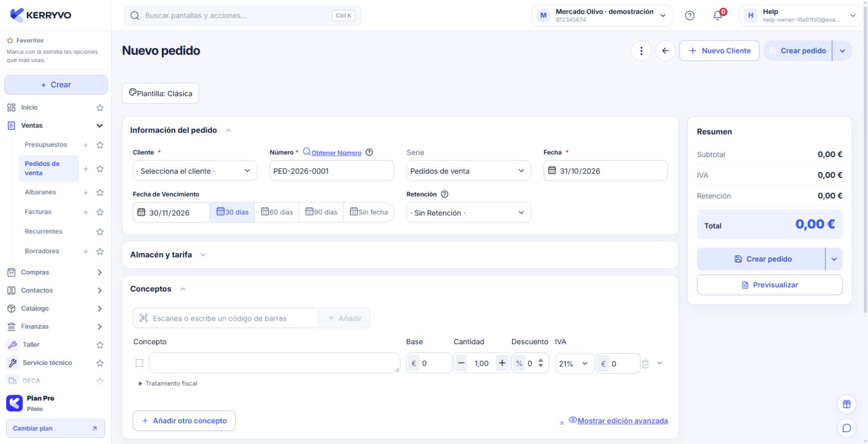Increase quantity with the plus stepper
Screen dimensions: 868x444
point(502,363)
